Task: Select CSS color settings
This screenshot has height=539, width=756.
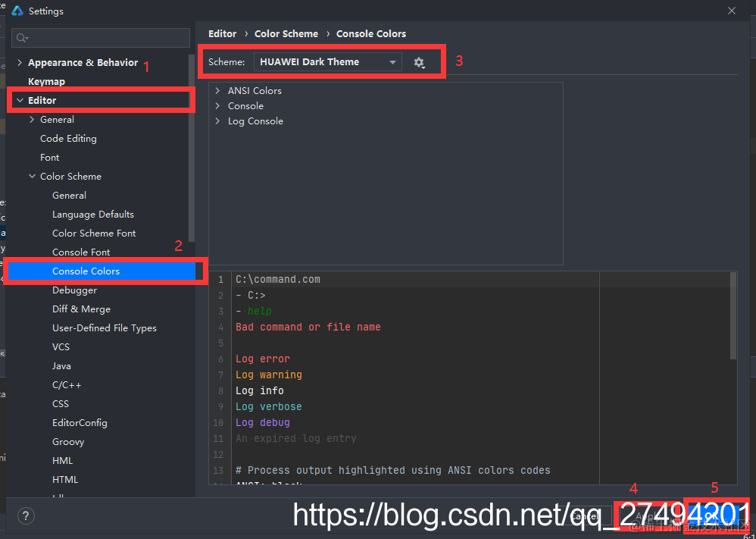Action: click(x=61, y=404)
